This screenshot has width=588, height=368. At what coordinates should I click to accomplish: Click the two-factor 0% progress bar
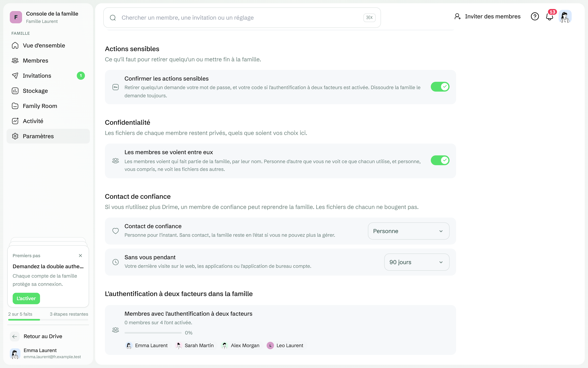click(x=153, y=333)
